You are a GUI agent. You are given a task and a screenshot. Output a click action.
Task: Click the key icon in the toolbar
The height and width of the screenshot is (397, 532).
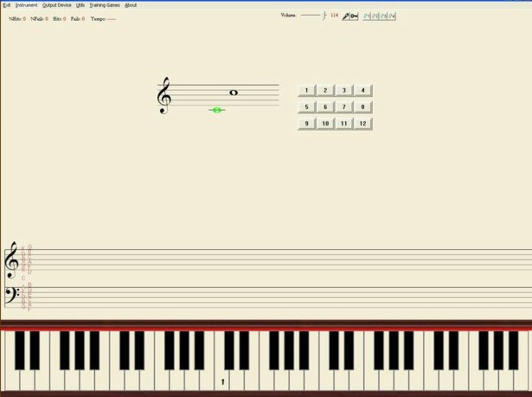pos(354,16)
